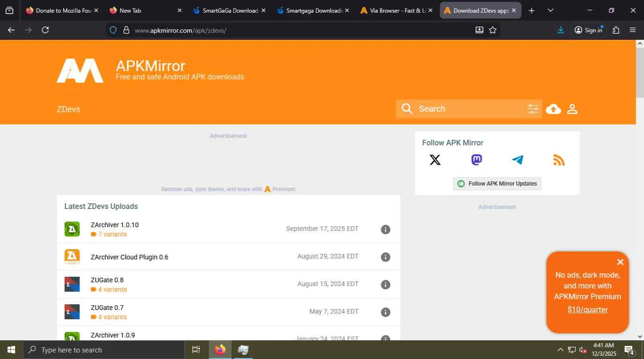Go back to the previous page

(x=11, y=30)
